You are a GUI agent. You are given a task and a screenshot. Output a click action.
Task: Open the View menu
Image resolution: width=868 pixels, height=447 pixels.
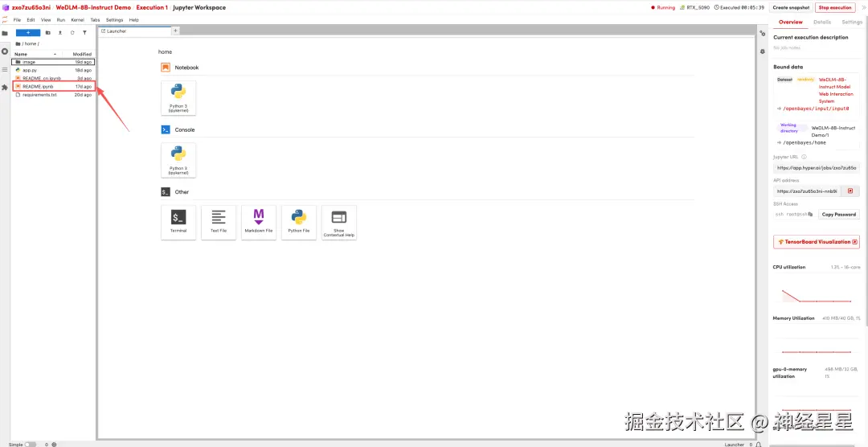pyautogui.click(x=46, y=20)
